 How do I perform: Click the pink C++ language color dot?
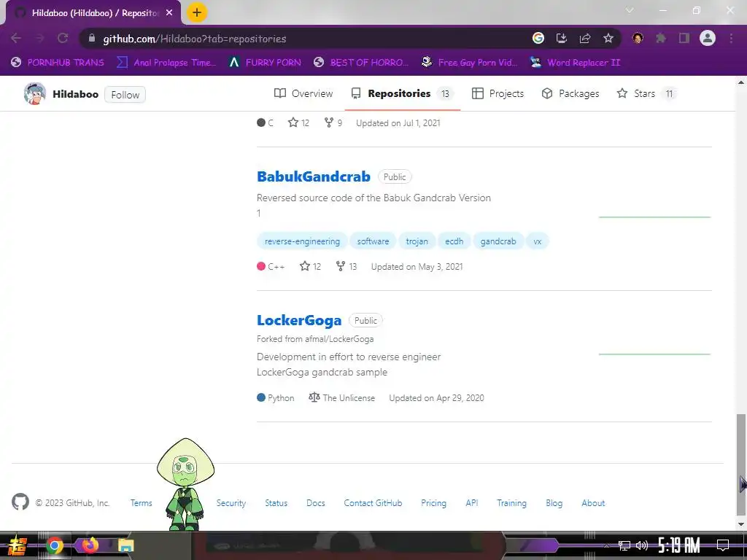pos(261,266)
